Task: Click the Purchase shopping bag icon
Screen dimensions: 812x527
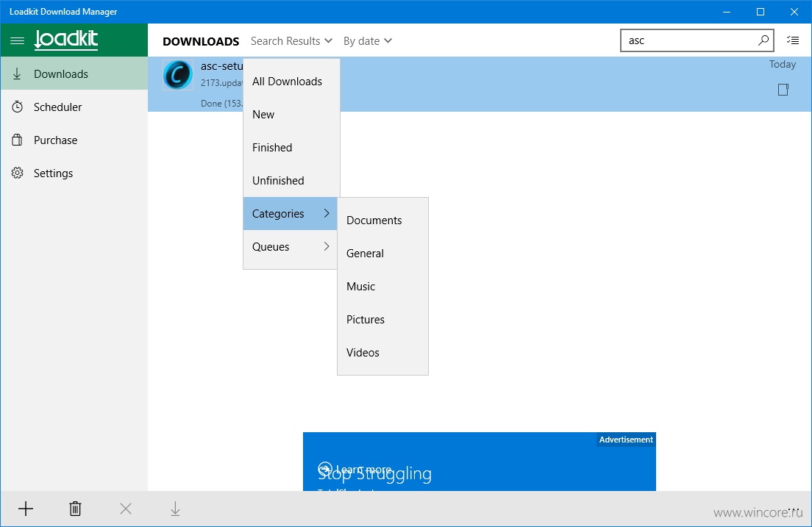Action: pyautogui.click(x=17, y=140)
